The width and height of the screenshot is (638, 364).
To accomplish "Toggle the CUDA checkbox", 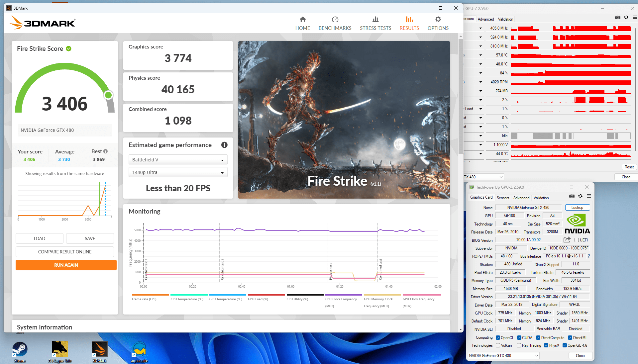I will [519, 338].
